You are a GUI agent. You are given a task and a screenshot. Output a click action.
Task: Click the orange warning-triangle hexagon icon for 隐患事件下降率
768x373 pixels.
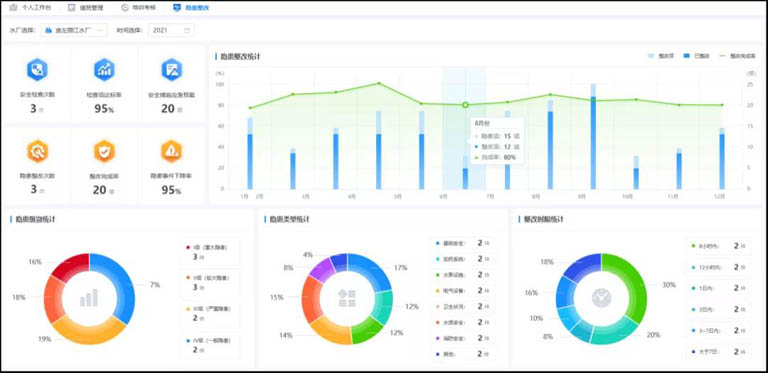click(x=171, y=151)
